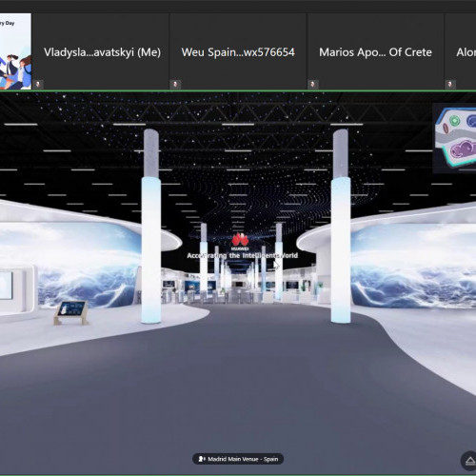Click the Huawei logo in the hall
This screenshot has height=476, width=476.
pyautogui.click(x=240, y=241)
